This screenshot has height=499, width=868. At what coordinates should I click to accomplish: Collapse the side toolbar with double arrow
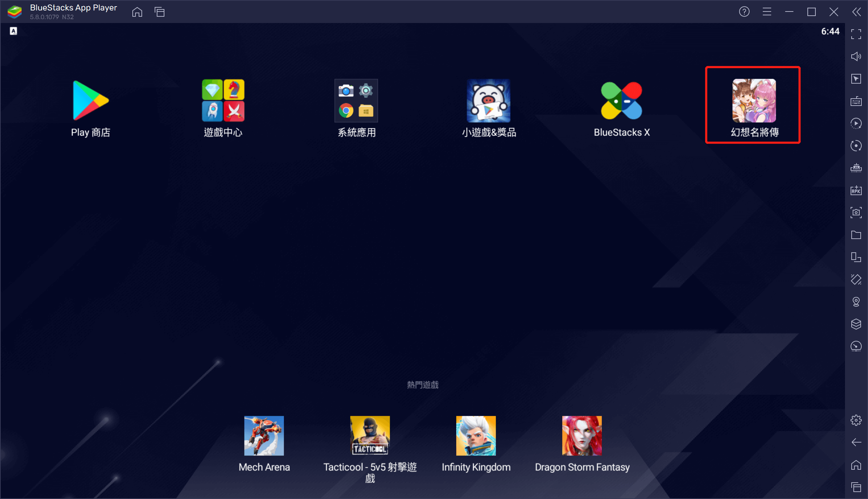857,12
